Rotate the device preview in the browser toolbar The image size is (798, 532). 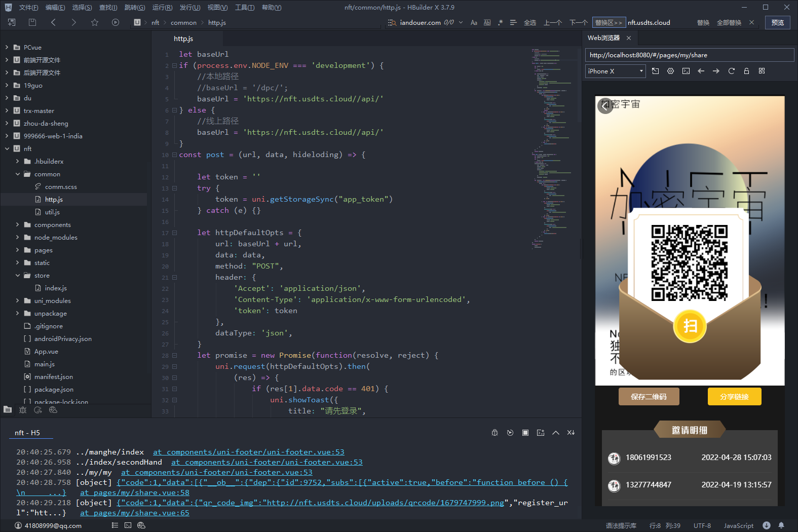(655, 71)
